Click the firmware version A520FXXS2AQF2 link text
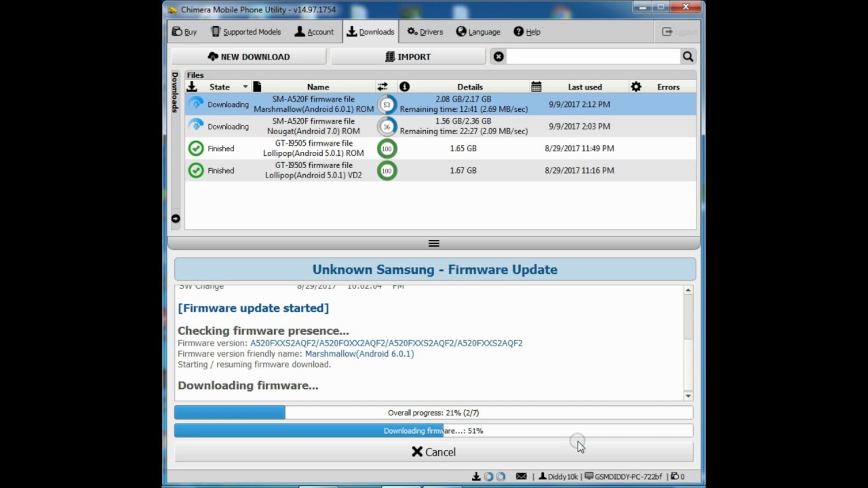Image resolution: width=868 pixels, height=488 pixels. (x=387, y=343)
